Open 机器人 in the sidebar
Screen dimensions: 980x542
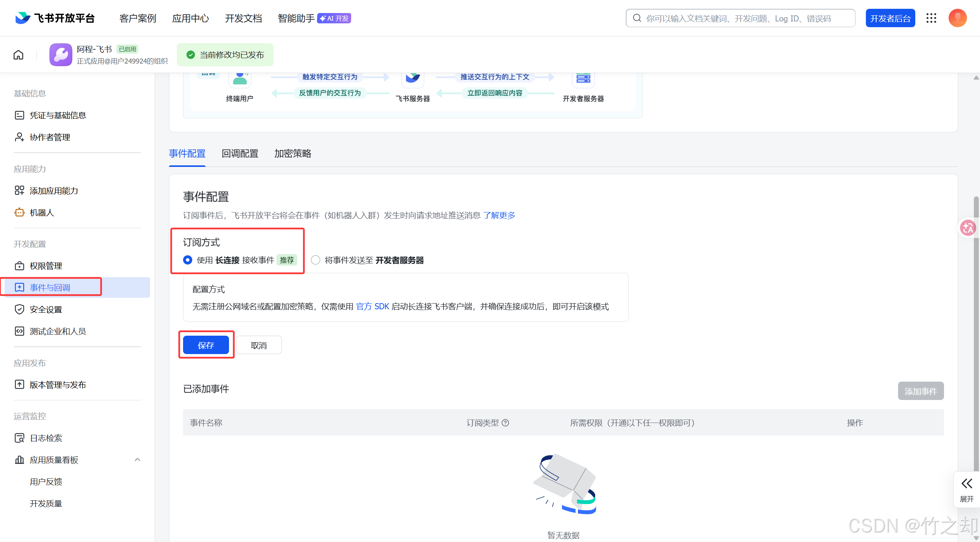tap(42, 212)
